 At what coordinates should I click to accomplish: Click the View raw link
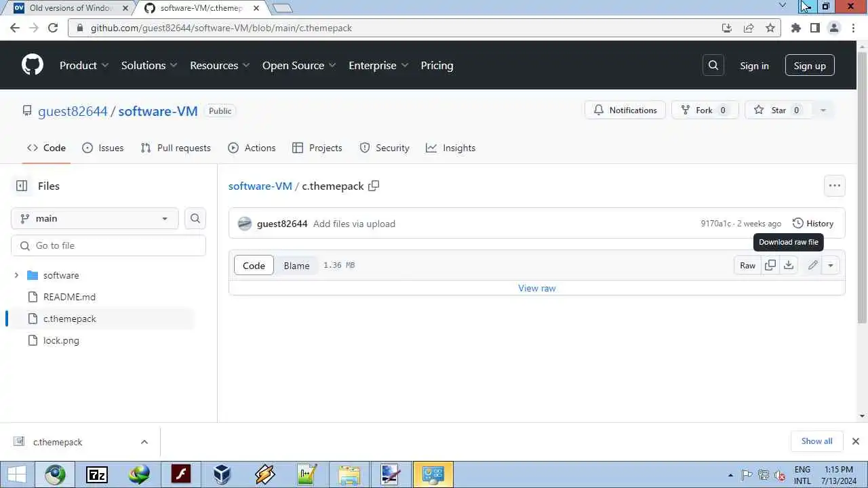537,288
